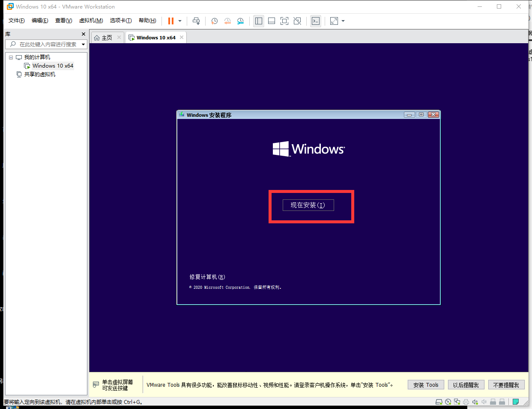Click the keyboard hint icon beside 单击虚拟屏幕
This screenshot has width=532, height=409.
point(96,385)
